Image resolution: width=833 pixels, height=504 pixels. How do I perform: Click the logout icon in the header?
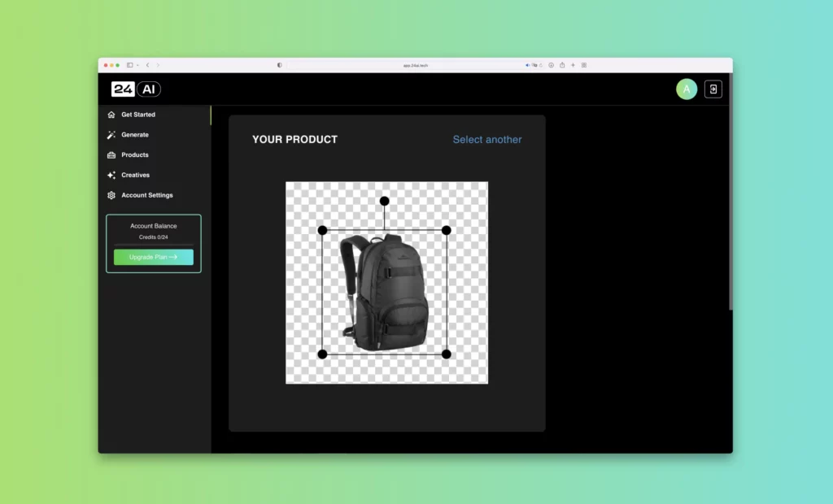coord(713,89)
